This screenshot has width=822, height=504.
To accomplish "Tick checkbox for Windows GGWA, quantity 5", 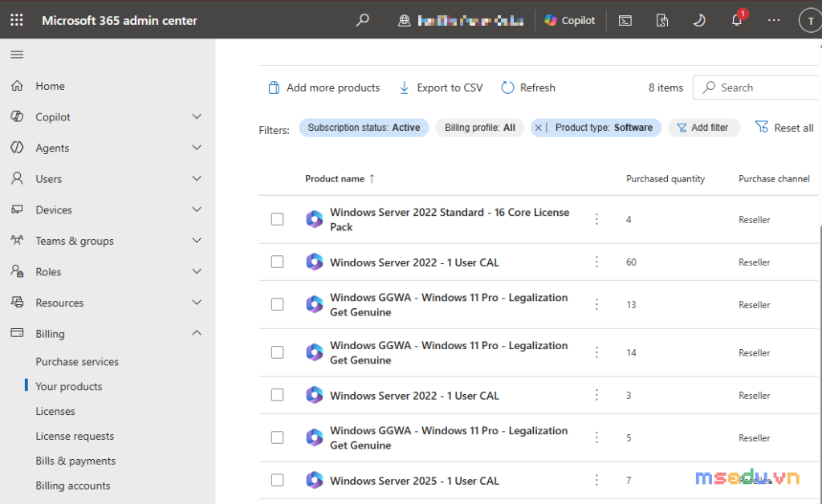I will coord(277,437).
